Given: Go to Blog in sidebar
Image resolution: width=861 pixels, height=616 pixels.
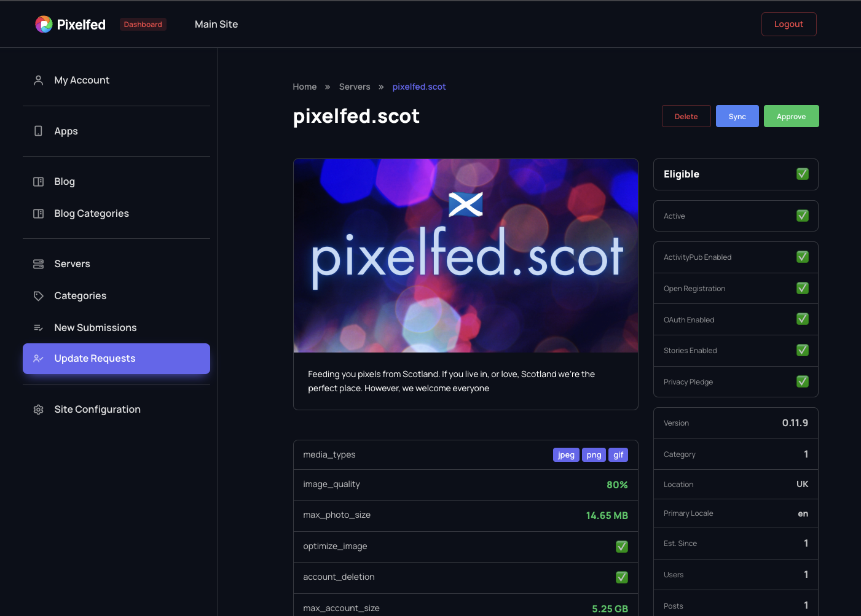Looking at the screenshot, I should click(116, 182).
